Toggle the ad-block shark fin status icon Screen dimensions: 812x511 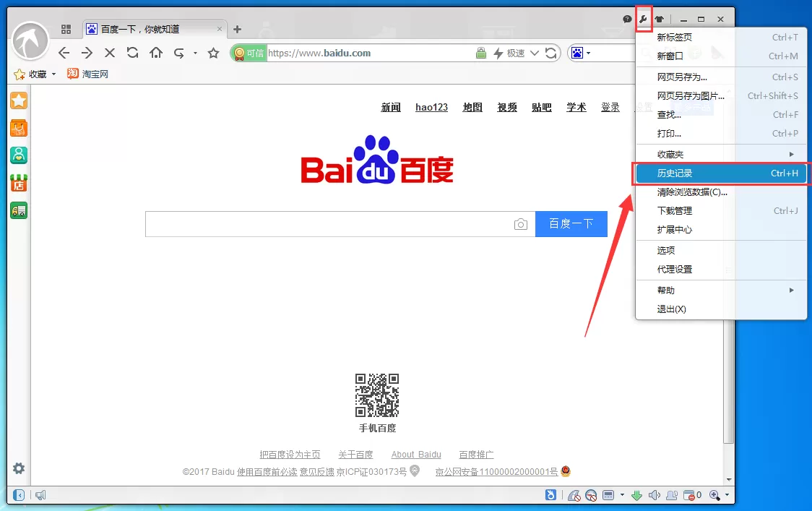(x=574, y=495)
